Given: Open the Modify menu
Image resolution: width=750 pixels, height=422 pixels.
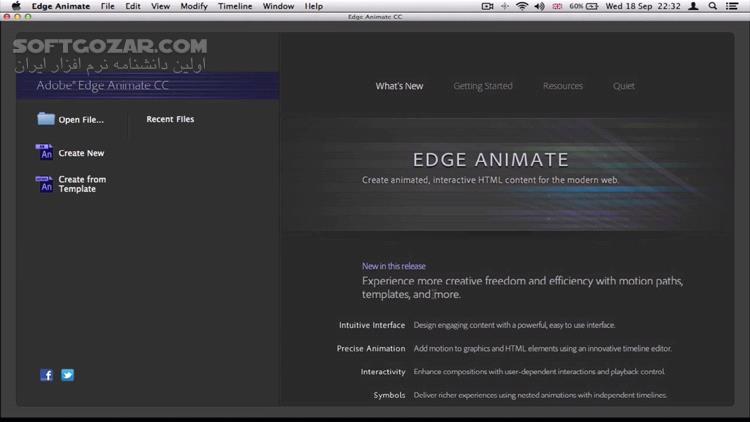Looking at the screenshot, I should click(x=194, y=6).
